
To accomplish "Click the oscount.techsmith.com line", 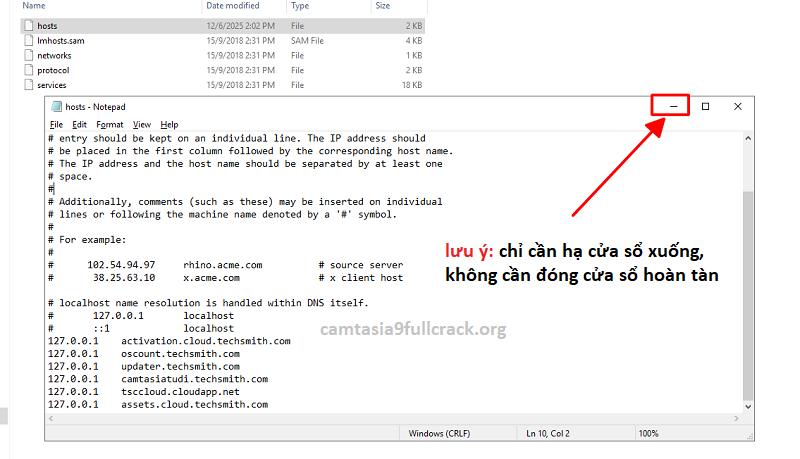I will point(144,353).
